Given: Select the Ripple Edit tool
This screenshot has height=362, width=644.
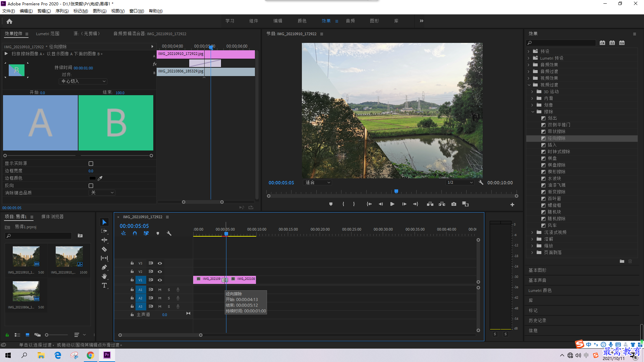Looking at the screenshot, I should [x=104, y=240].
